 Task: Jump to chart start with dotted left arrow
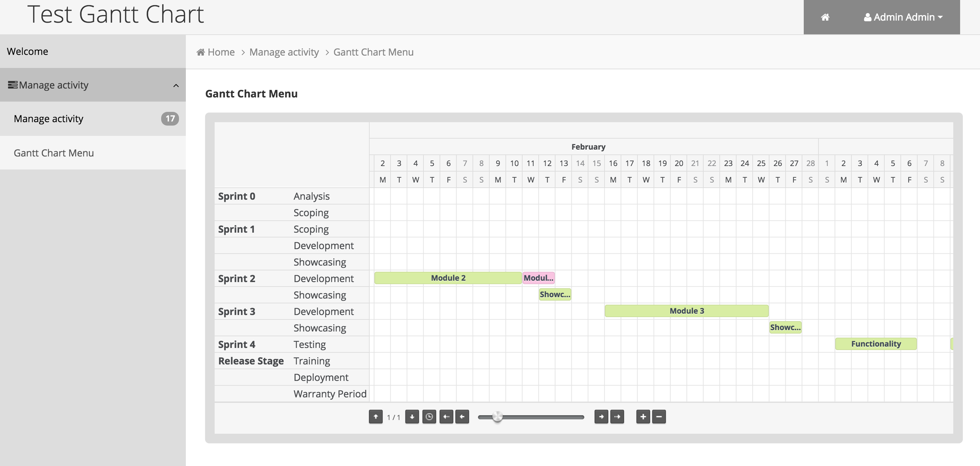tap(446, 417)
